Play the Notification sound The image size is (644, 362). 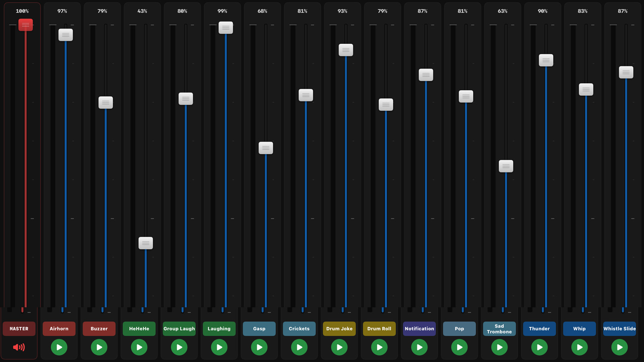coord(419,347)
